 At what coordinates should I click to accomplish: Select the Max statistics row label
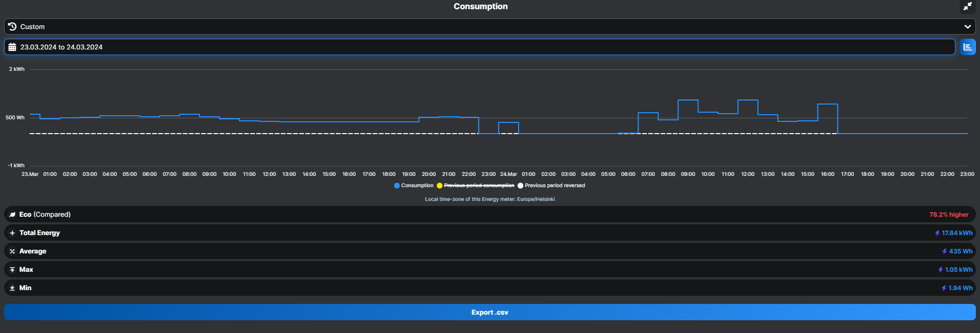(x=26, y=270)
